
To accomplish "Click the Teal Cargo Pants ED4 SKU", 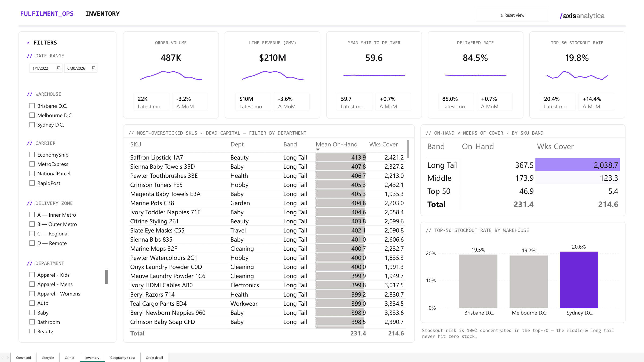I will (x=158, y=304).
